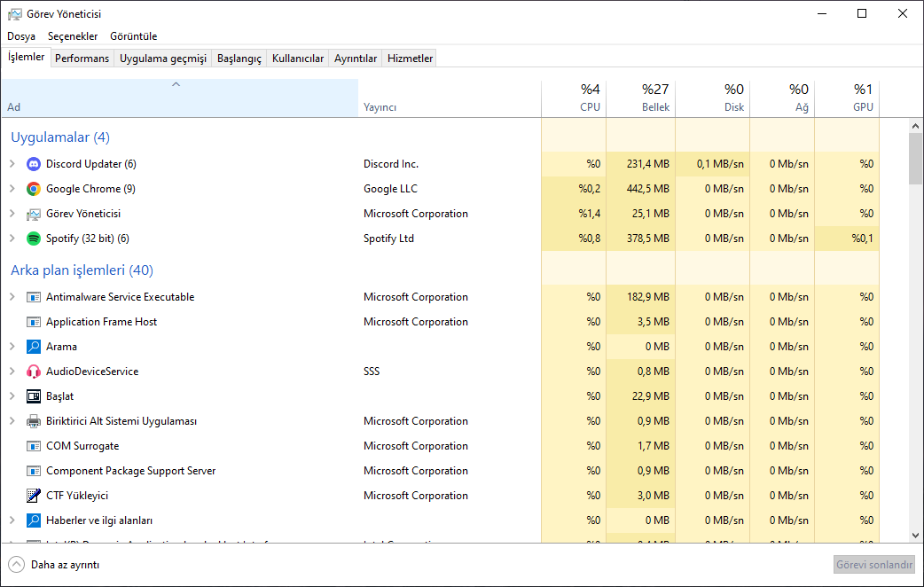The width and height of the screenshot is (924, 587).
Task: Click the vertical scrollbar thumb
Action: (915, 159)
